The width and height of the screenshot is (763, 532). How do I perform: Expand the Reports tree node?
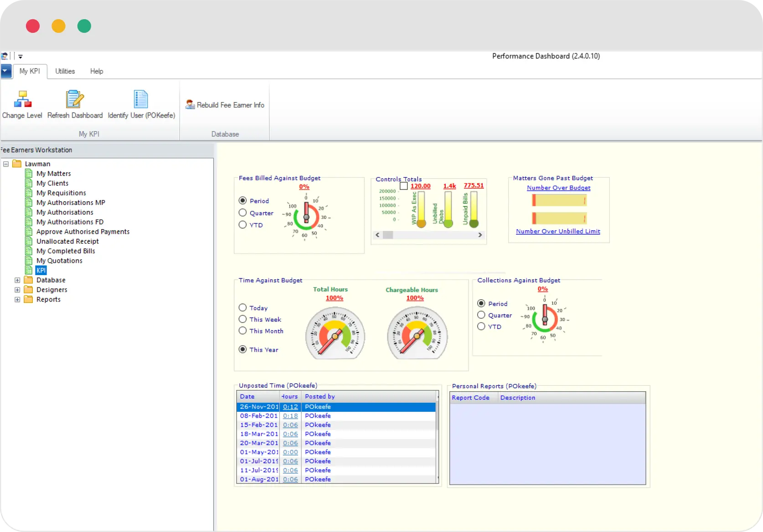click(x=17, y=299)
